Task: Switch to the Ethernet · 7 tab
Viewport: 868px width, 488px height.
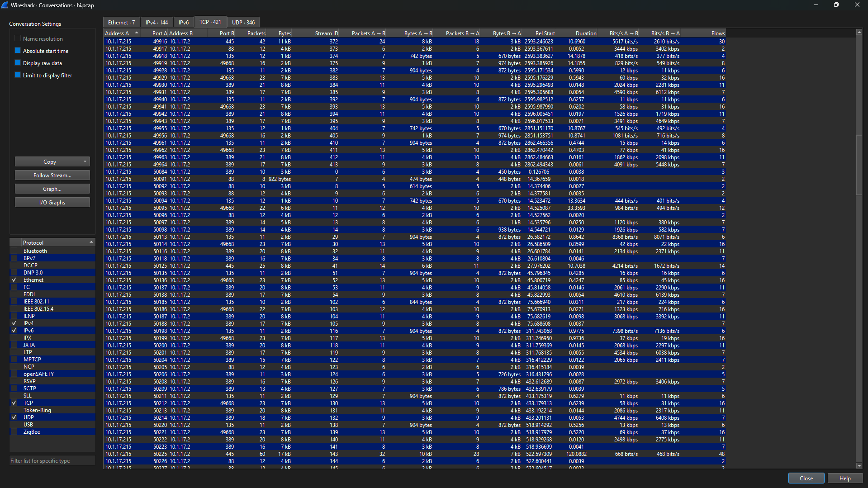Action: click(122, 22)
